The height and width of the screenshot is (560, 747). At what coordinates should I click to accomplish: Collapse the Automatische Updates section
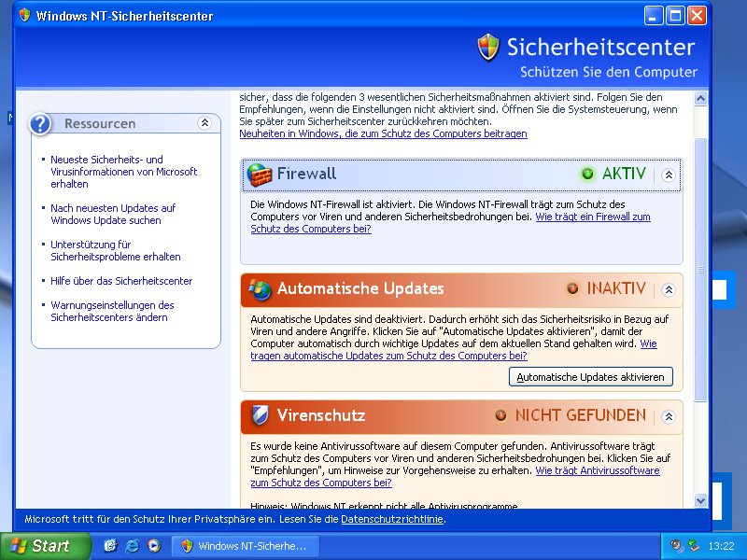pos(669,289)
